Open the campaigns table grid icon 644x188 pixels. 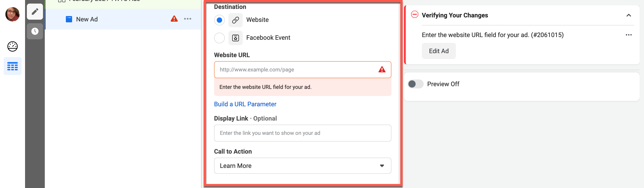tap(13, 66)
